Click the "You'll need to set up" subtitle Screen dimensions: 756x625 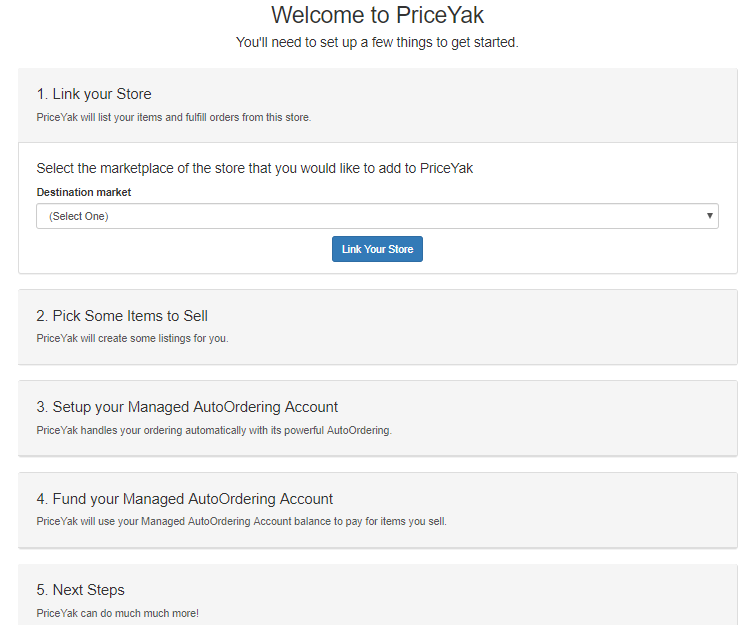pyautogui.click(x=377, y=42)
